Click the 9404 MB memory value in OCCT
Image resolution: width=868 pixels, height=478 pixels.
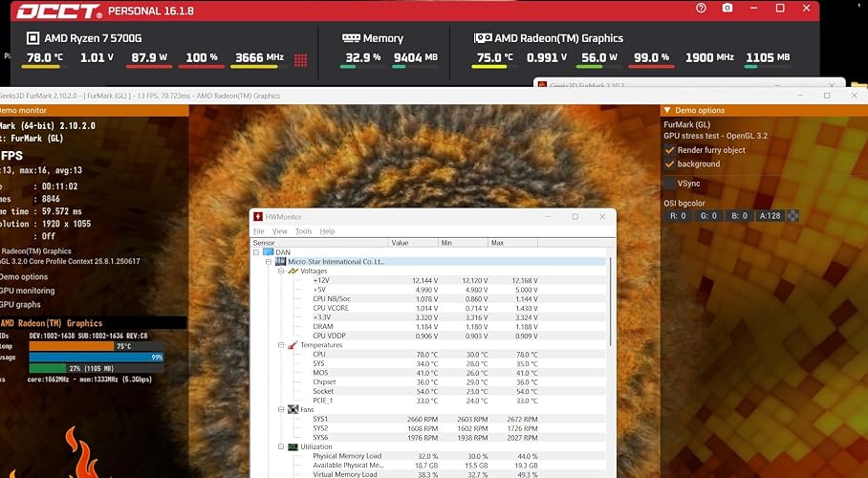[x=416, y=57]
